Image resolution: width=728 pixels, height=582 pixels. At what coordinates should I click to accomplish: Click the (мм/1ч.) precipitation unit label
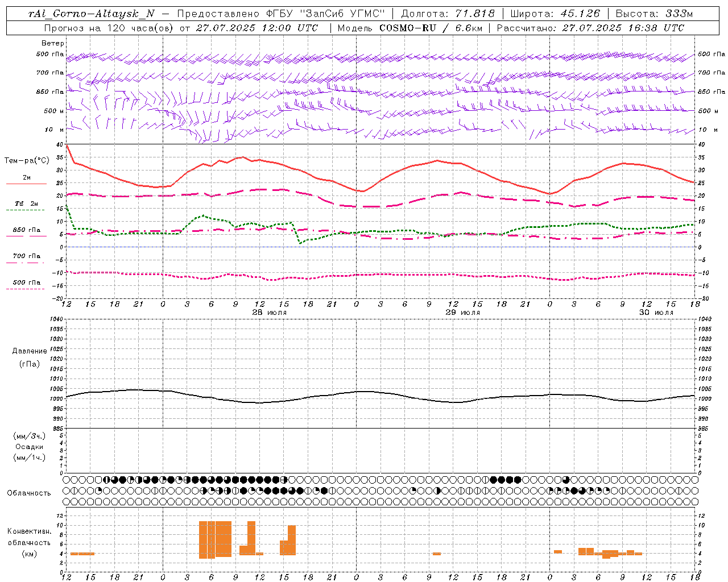pos(30,458)
